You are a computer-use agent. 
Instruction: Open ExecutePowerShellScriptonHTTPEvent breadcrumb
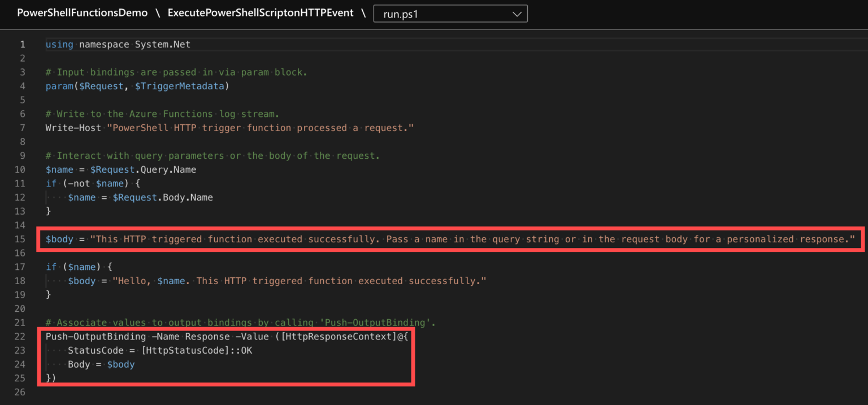[x=261, y=13]
